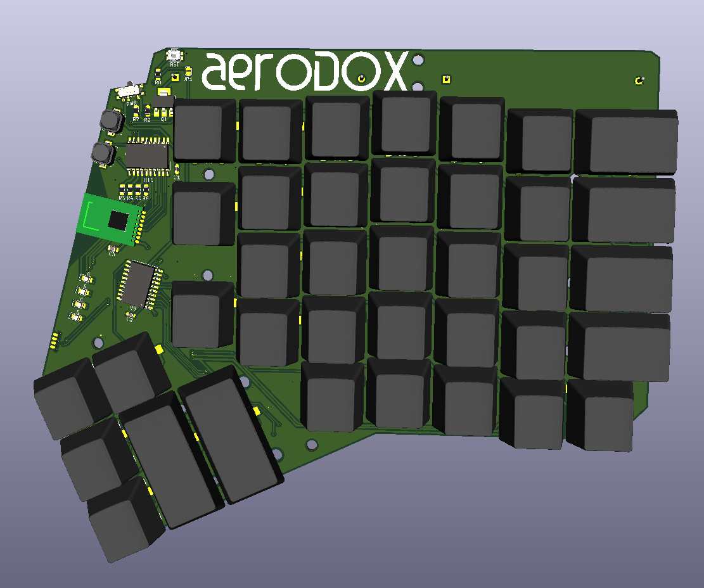Screen dimensions: 704x588
Task: Select the R4 resistor under U10
Action: (130, 190)
